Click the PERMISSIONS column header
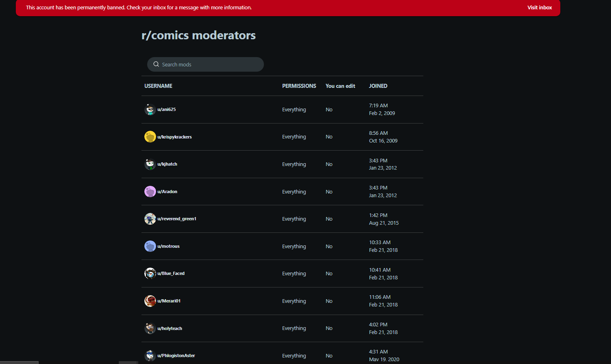This screenshot has width=611, height=364. (299, 86)
